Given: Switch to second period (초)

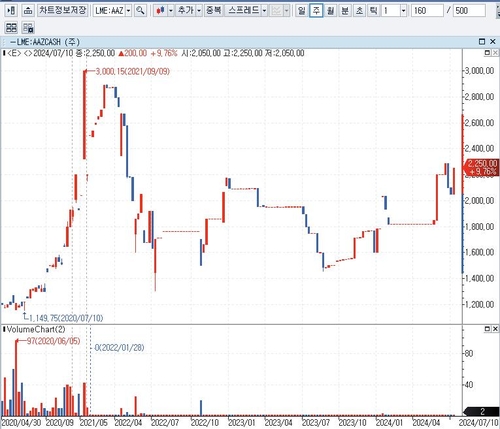Looking at the screenshot, I should (x=359, y=11).
